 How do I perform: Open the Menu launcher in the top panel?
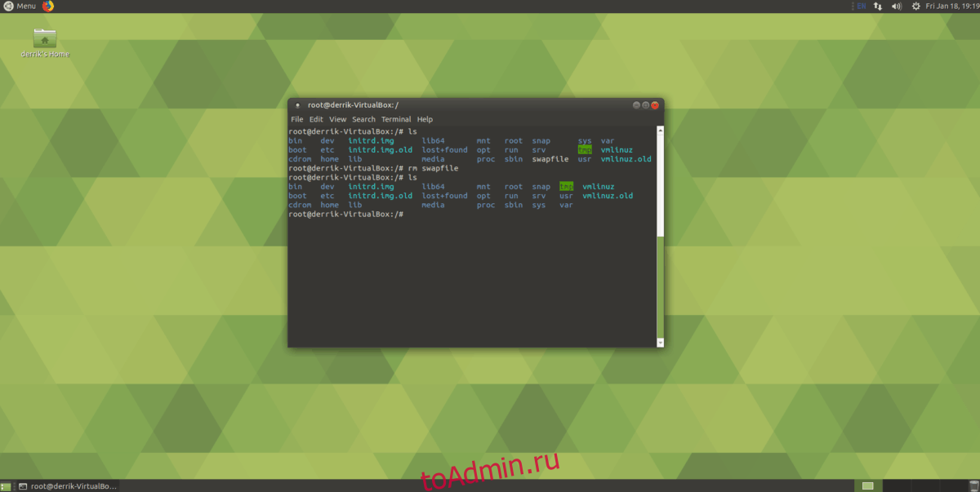coord(20,6)
